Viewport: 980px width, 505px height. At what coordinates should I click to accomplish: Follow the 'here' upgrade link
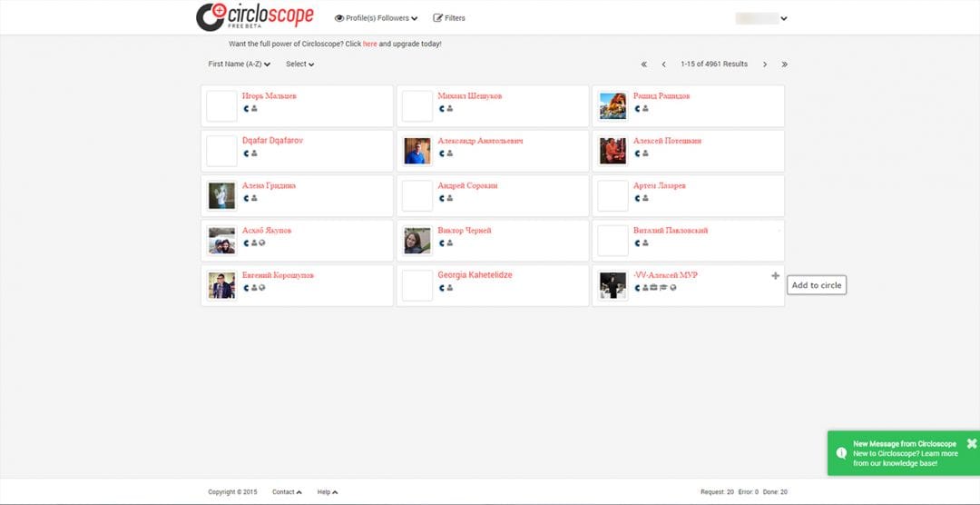(x=369, y=45)
